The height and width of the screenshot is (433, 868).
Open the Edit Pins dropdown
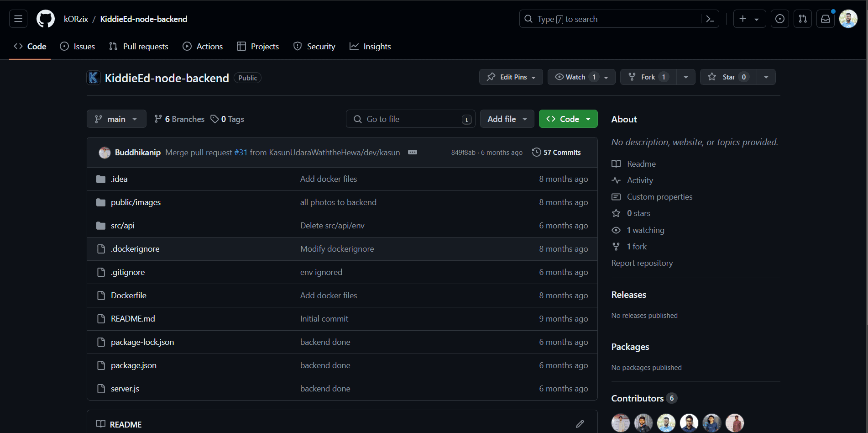(511, 77)
